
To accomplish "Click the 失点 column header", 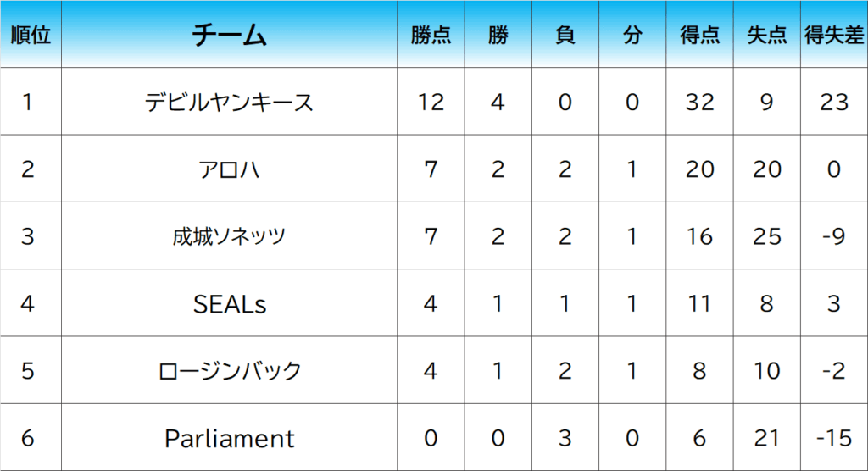I will 767,36.
